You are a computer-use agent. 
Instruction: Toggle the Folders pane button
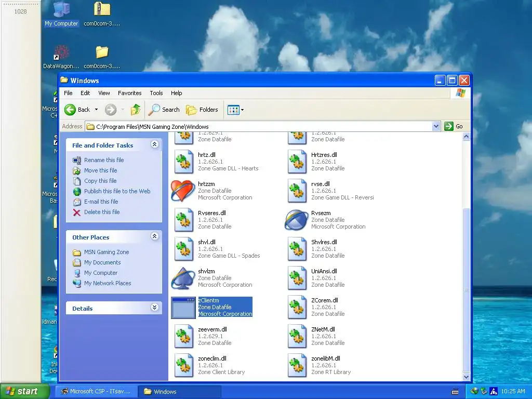pyautogui.click(x=202, y=110)
